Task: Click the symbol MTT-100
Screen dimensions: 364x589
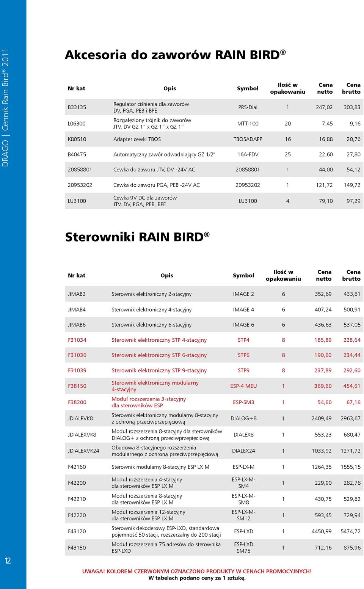Action: coord(248,124)
